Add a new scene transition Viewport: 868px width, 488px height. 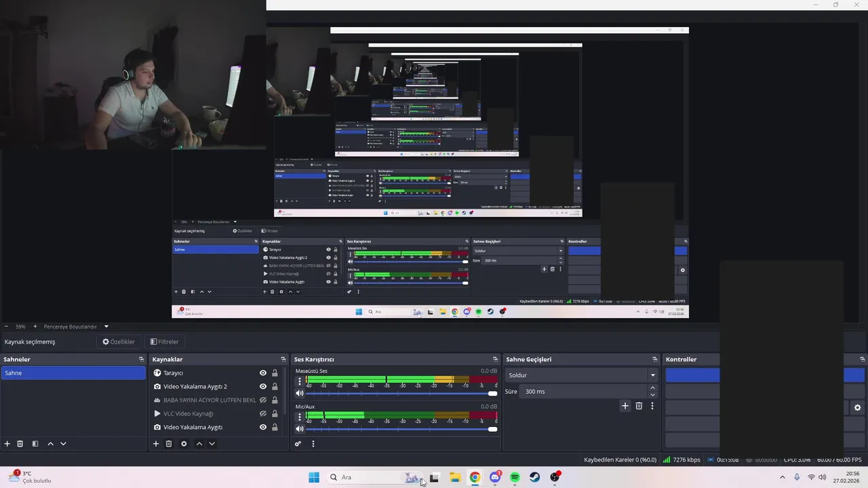(625, 406)
